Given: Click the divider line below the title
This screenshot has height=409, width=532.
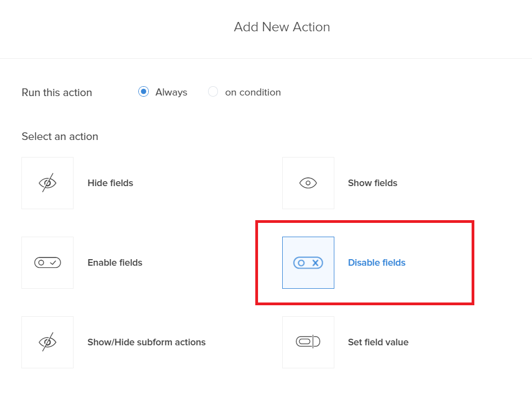Looking at the screenshot, I should [266, 58].
